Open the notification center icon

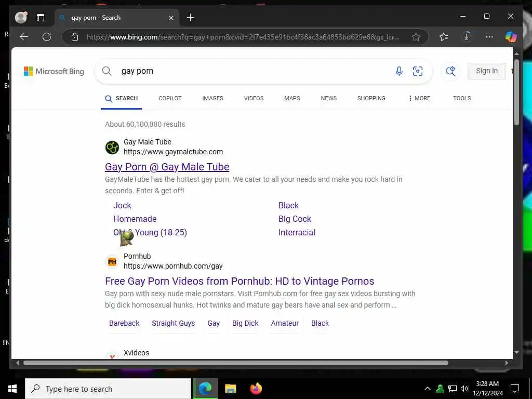(x=515, y=389)
